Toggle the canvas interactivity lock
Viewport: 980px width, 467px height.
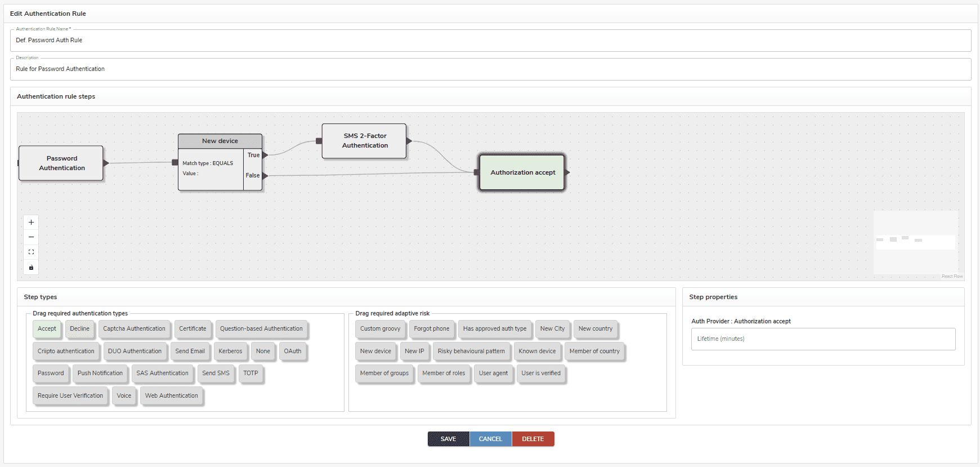pyautogui.click(x=31, y=268)
